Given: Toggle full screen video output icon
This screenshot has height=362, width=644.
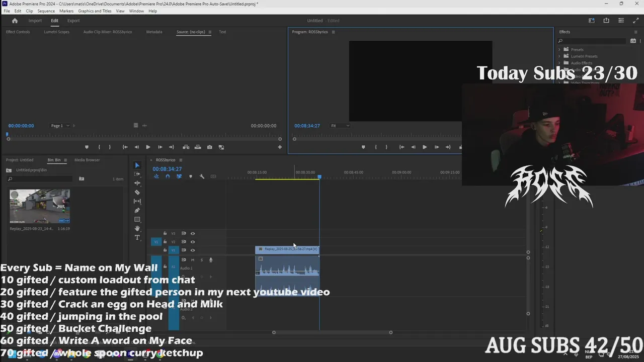Looking at the screenshot, I should (x=635, y=21).
